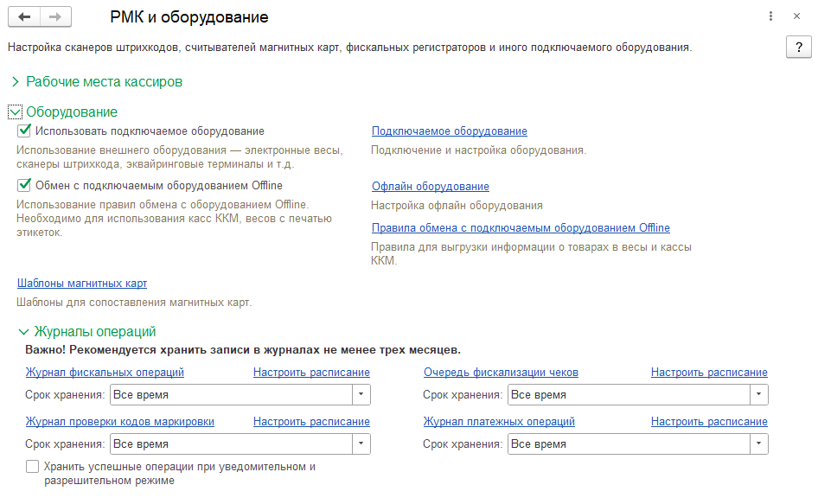Open retention dropdown for Очередь фискализации чеков
Screen dimensions: 818x504
758,395
